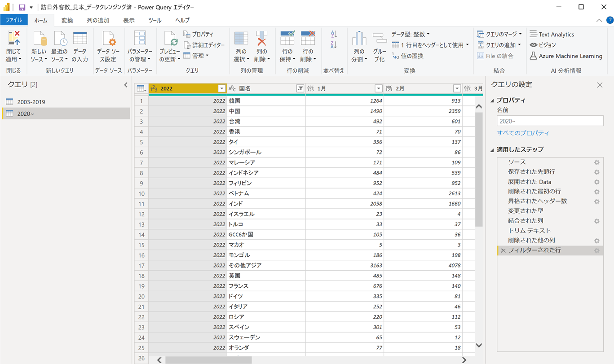Click the 行の削除 remove rows icon
The width and height of the screenshot is (614, 364).
pos(308,39)
